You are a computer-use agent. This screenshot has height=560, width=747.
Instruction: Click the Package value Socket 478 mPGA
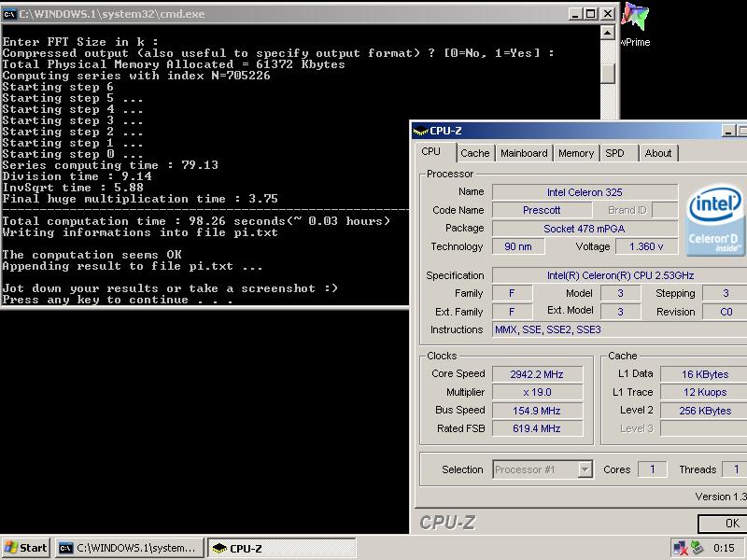point(585,229)
